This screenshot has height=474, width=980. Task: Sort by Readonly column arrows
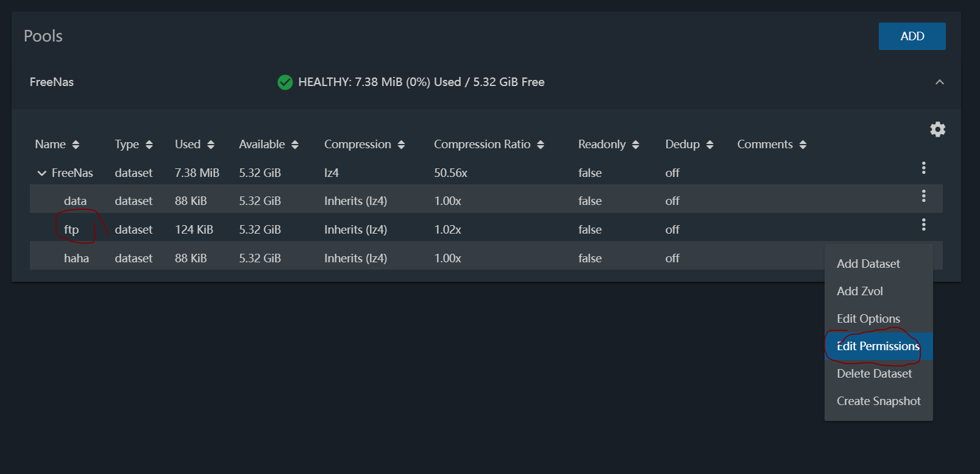pyautogui.click(x=636, y=145)
